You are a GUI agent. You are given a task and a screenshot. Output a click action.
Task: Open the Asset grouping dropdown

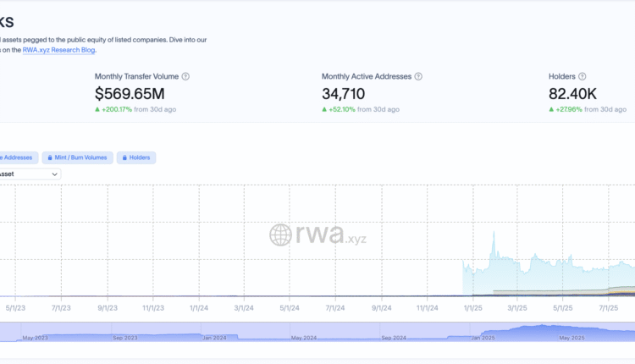pyautogui.click(x=29, y=174)
